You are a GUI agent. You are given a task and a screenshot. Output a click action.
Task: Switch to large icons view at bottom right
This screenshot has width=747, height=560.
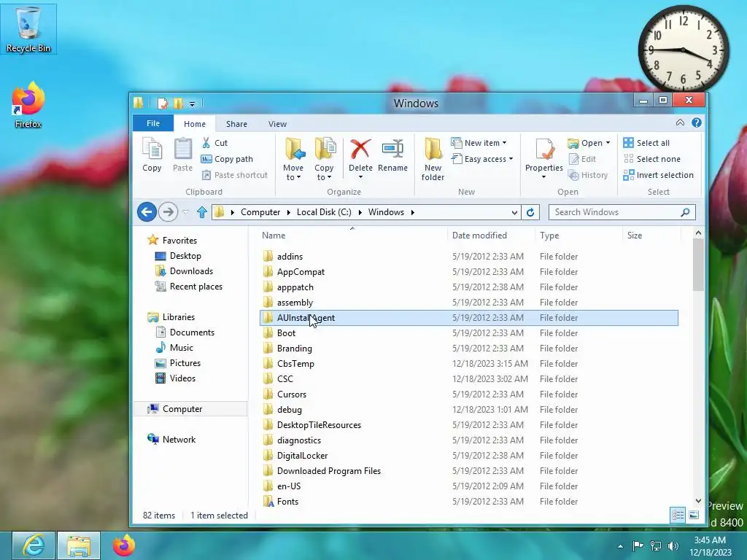pos(694,515)
